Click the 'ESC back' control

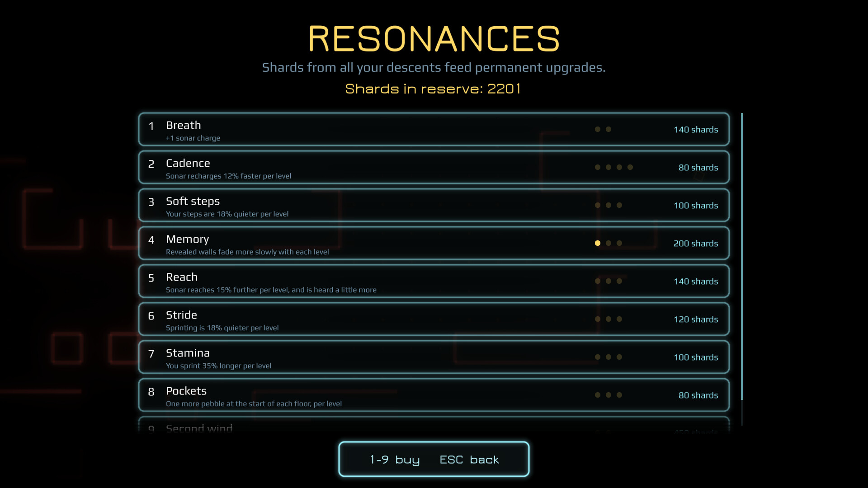coord(469,460)
